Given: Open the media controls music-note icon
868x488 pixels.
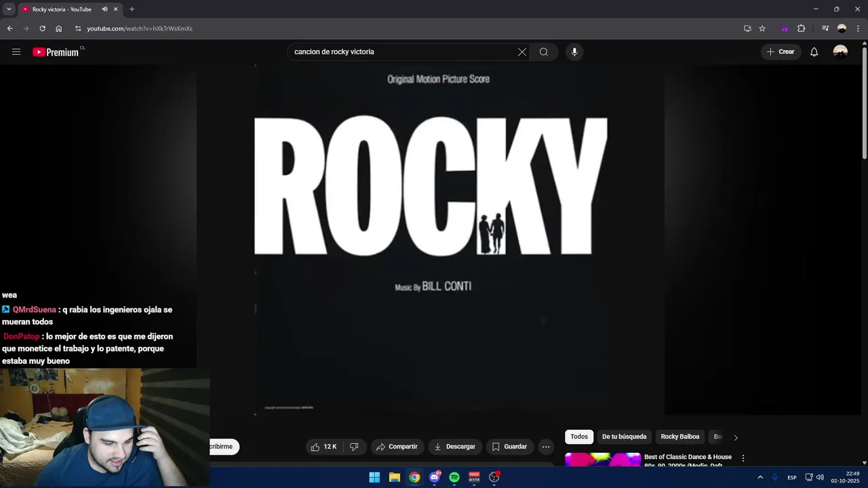Looking at the screenshot, I should pos(825,28).
